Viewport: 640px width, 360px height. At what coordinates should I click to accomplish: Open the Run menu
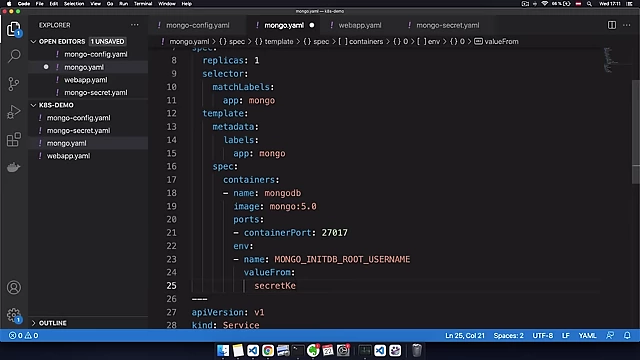click(x=123, y=4)
